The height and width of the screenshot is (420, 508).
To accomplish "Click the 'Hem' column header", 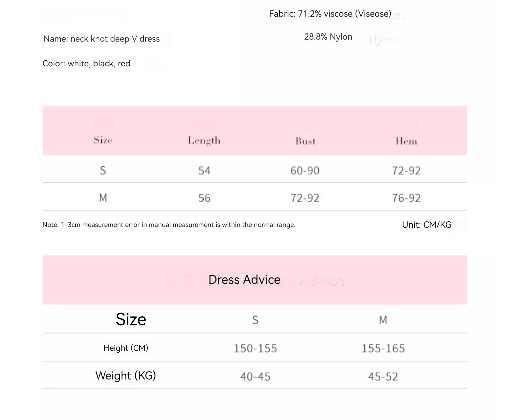I will tap(406, 141).
